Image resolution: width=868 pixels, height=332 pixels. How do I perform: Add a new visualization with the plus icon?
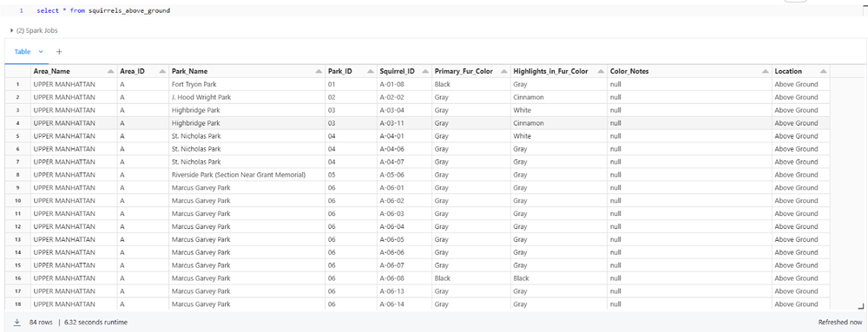59,51
